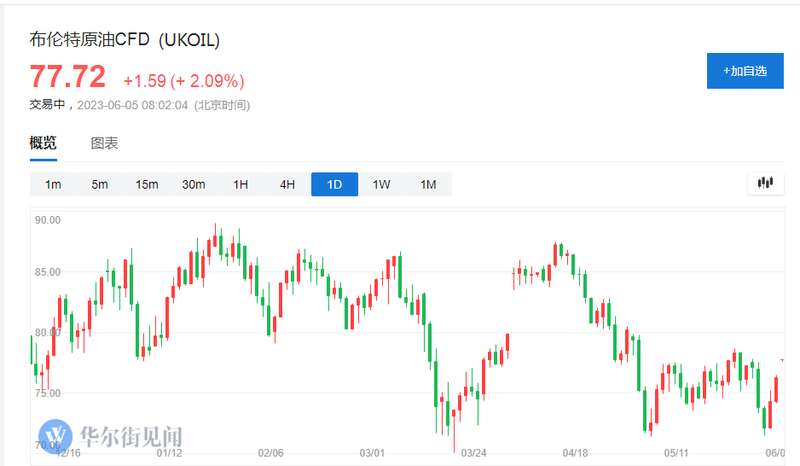Click the 04/18 date marker on axis

point(575,453)
